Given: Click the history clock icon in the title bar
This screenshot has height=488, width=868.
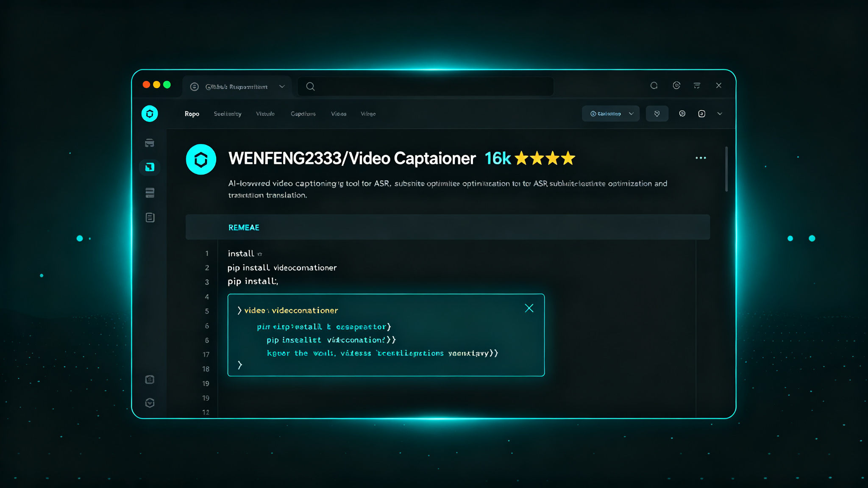Looking at the screenshot, I should (676, 86).
